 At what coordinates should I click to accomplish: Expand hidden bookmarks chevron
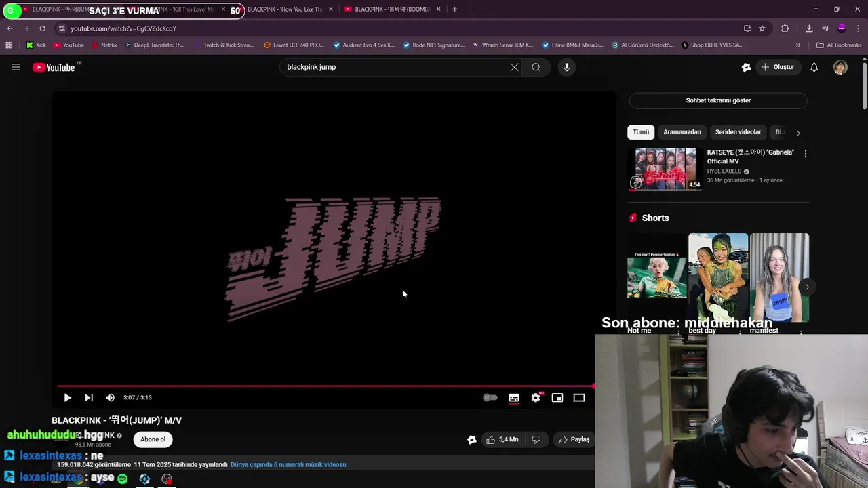(798, 45)
